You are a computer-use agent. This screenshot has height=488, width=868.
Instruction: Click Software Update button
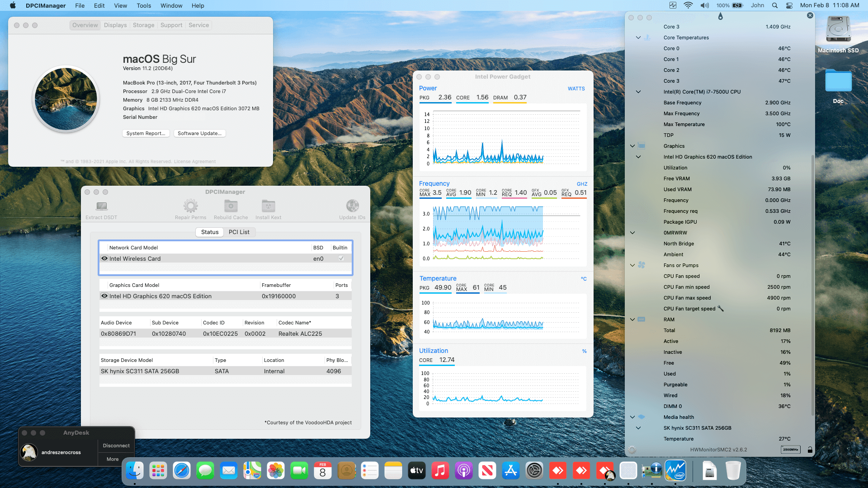tap(199, 133)
